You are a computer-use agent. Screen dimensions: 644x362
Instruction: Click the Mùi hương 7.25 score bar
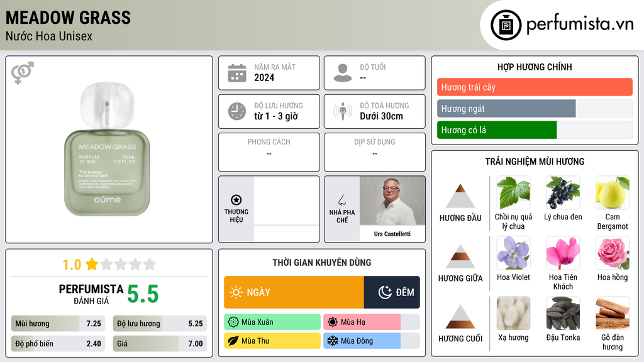[x=58, y=324]
